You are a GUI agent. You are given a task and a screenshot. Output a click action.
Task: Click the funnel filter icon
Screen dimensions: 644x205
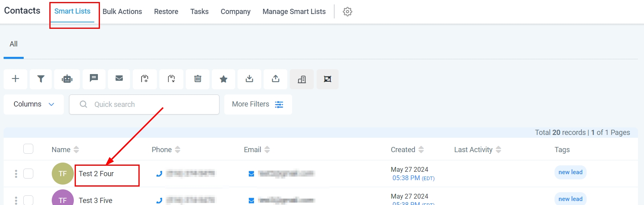click(x=41, y=79)
